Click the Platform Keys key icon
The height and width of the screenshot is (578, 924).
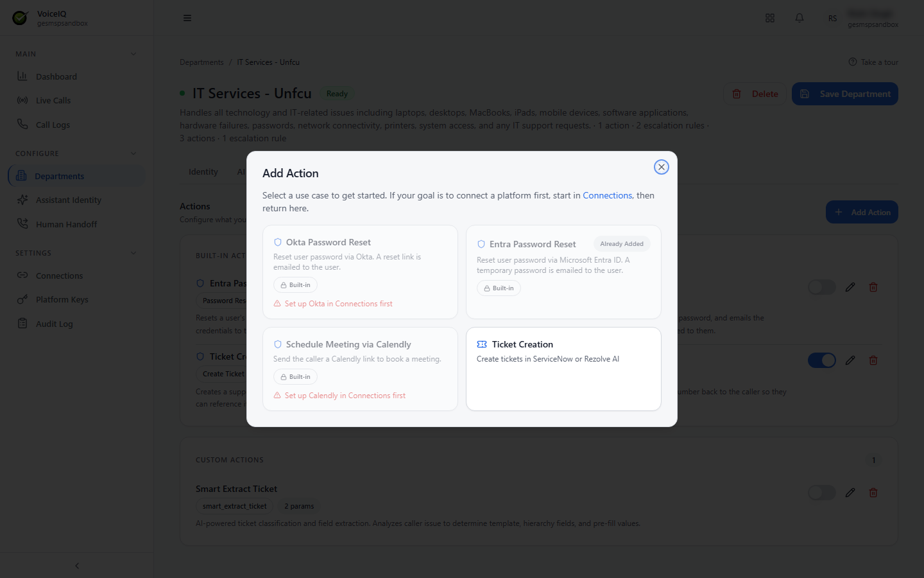pyautogui.click(x=22, y=299)
